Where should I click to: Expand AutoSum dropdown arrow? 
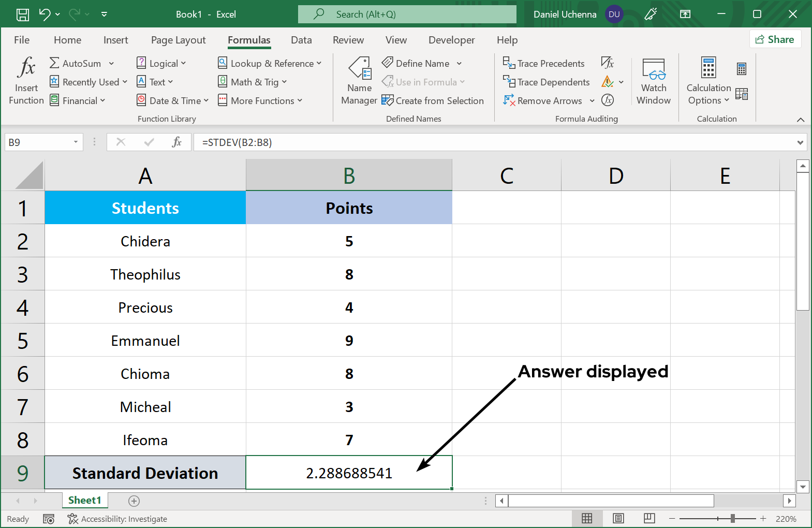[x=111, y=64]
